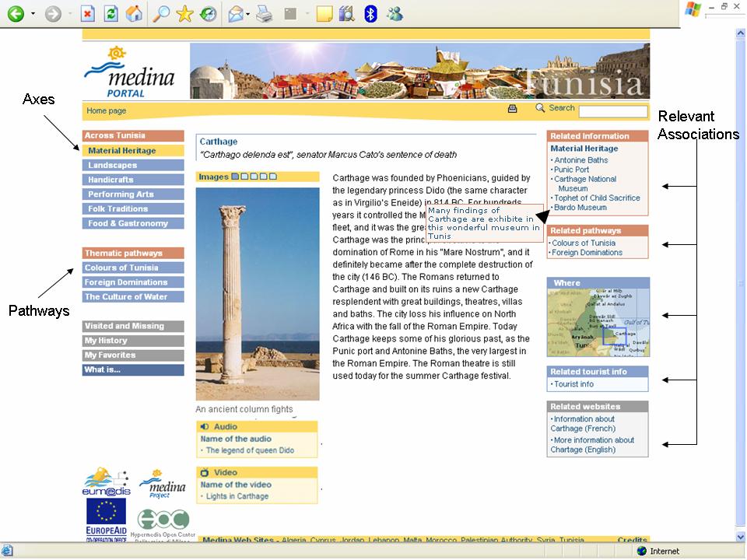The height and width of the screenshot is (560, 747).
Task: Open My Favorites button
Action: [x=133, y=355]
